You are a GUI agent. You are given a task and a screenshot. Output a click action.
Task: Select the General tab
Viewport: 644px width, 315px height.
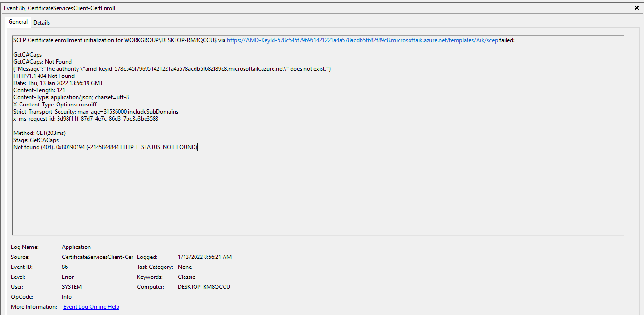click(x=18, y=22)
